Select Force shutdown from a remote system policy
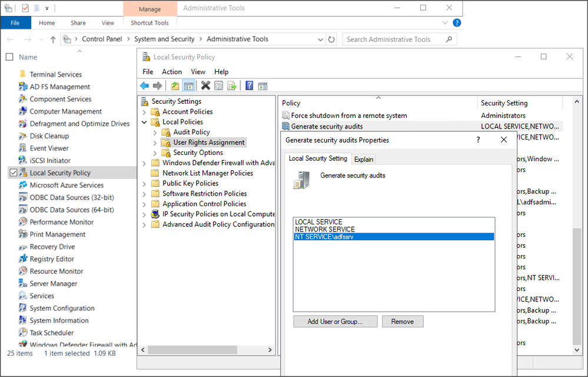The width and height of the screenshot is (588, 377). coord(349,115)
